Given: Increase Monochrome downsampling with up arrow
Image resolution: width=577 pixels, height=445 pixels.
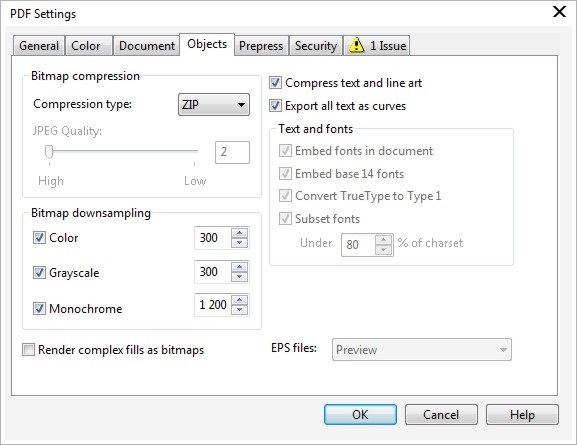Looking at the screenshot, I should (x=240, y=300).
